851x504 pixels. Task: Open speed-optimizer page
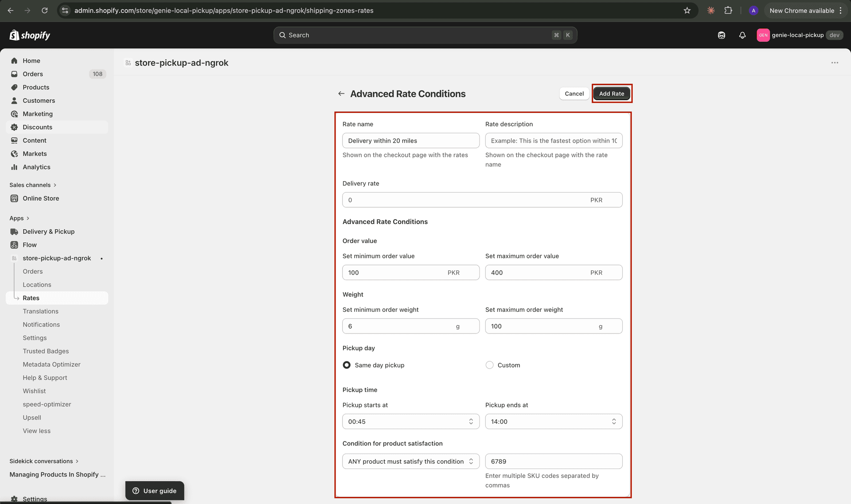pos(47,404)
